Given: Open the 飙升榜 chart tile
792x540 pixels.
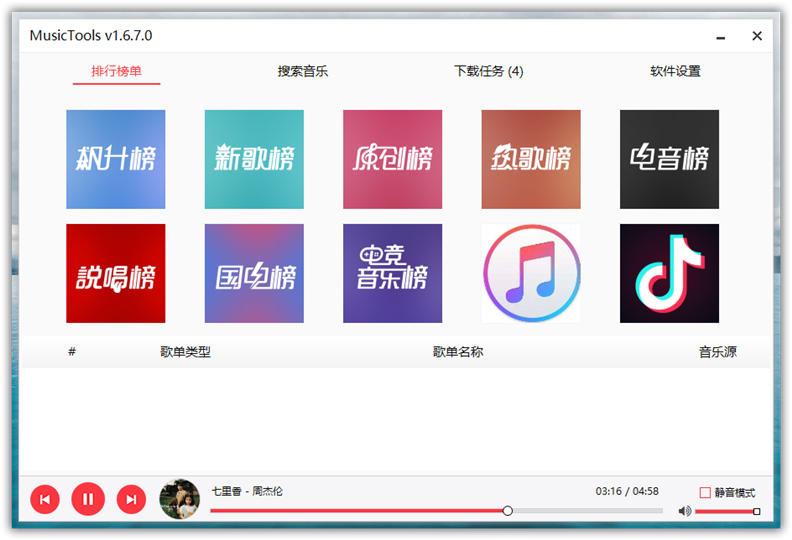Looking at the screenshot, I should (116, 159).
